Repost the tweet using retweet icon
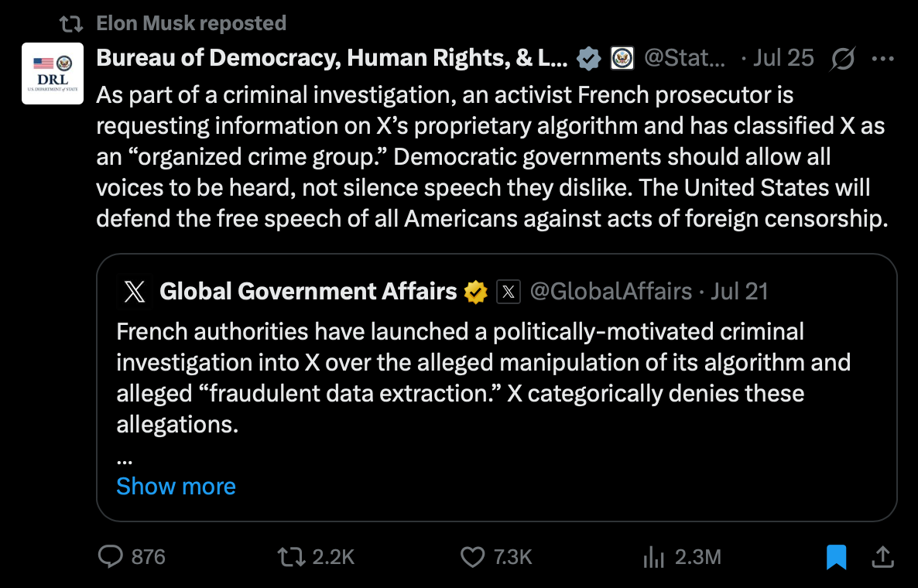The image size is (918, 588). pyautogui.click(x=291, y=556)
